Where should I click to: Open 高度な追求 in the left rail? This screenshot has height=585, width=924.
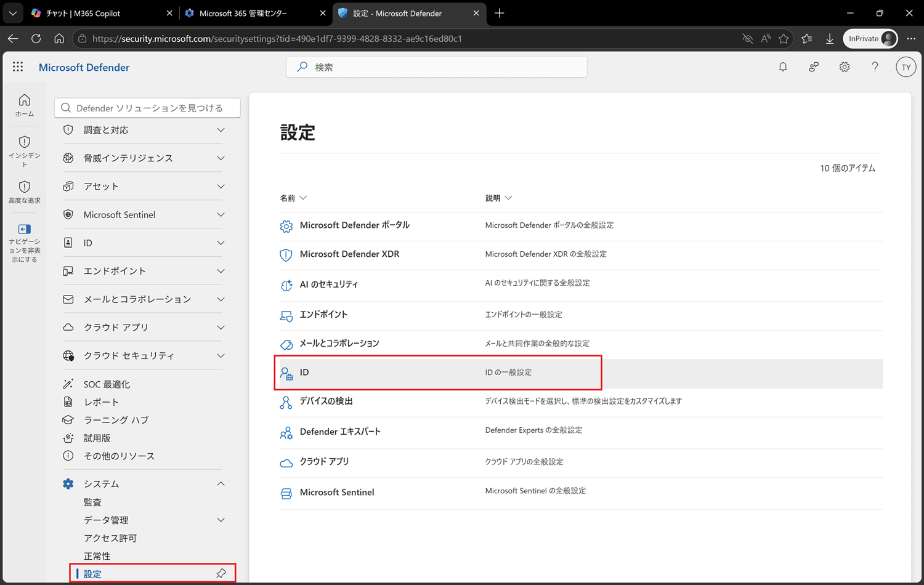pyautogui.click(x=25, y=192)
